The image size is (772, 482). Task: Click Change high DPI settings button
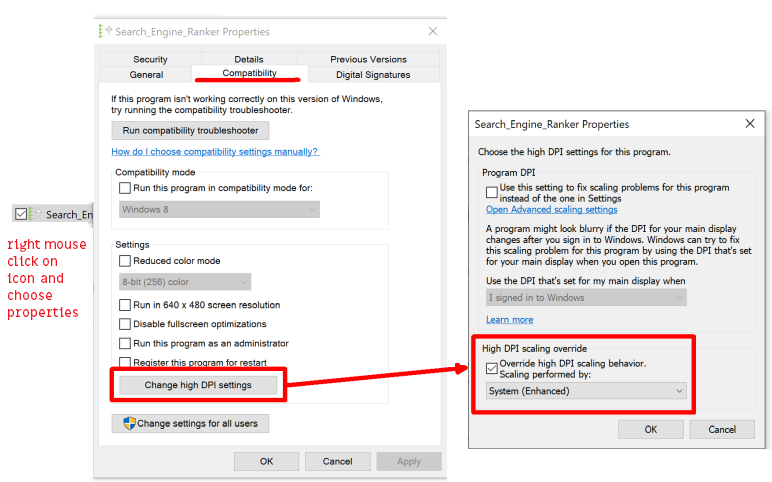(x=198, y=385)
